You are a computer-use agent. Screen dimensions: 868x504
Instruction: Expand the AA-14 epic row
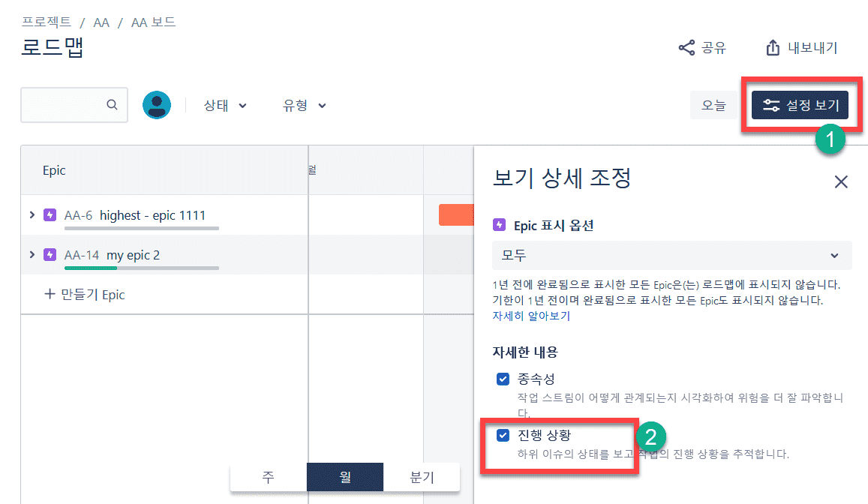click(32, 255)
